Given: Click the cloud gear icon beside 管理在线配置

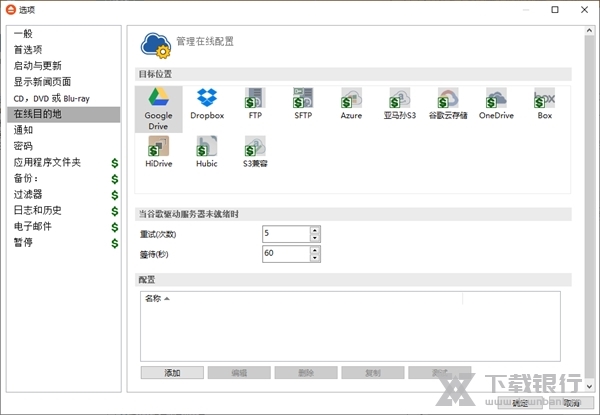Looking at the screenshot, I should [x=156, y=46].
